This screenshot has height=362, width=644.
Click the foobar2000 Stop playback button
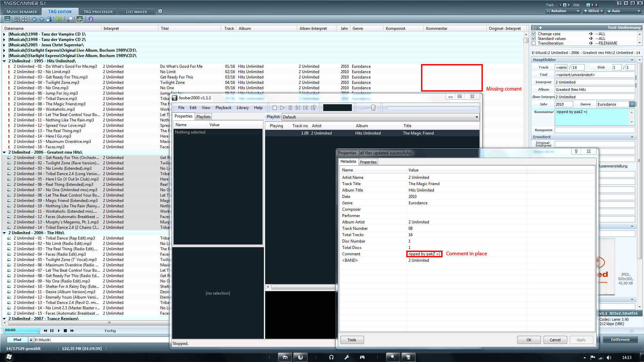click(x=275, y=108)
